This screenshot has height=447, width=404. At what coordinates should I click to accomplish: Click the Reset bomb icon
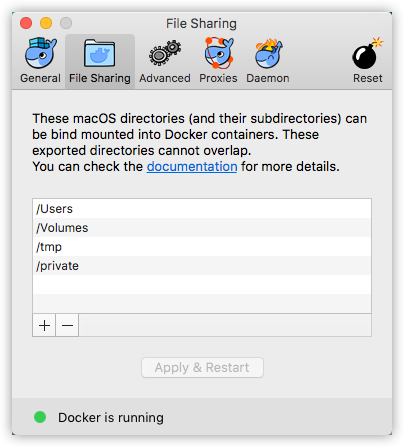367,53
